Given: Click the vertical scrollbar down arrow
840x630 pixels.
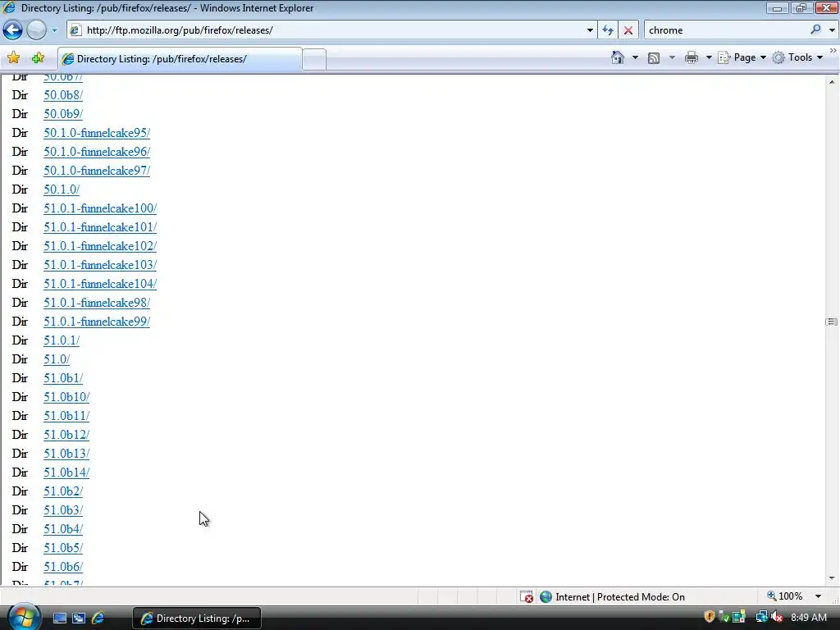Looking at the screenshot, I should (x=832, y=578).
